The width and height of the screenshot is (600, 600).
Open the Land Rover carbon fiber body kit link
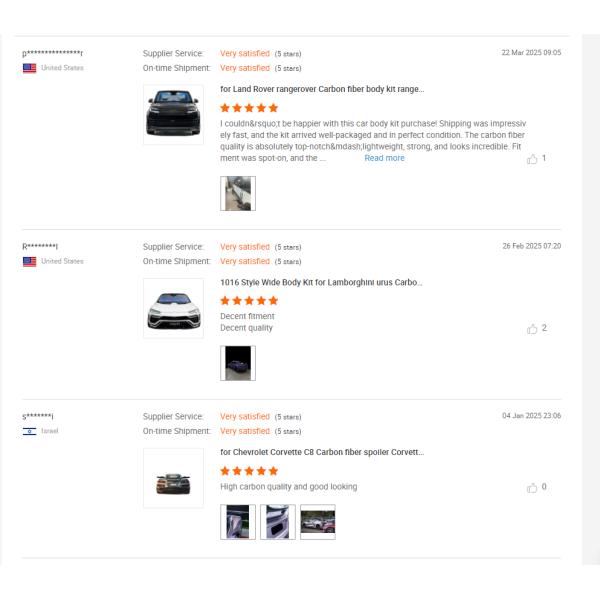coord(322,89)
